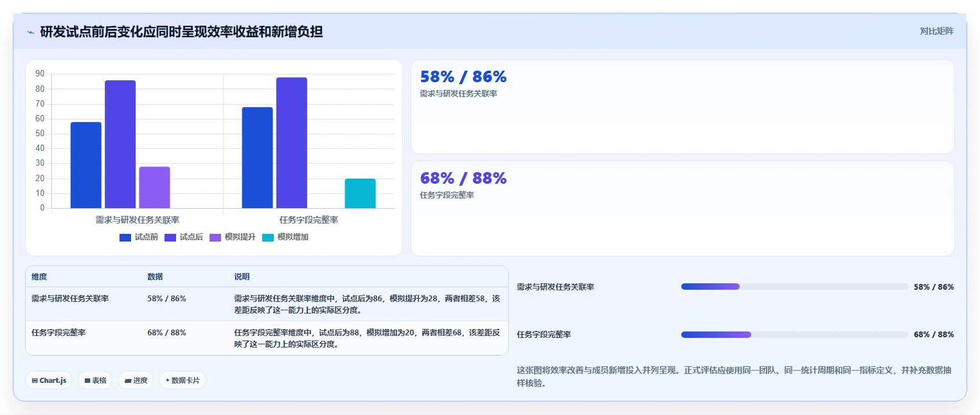
Task: Click the y-axis value 90
Action: pyautogui.click(x=40, y=74)
